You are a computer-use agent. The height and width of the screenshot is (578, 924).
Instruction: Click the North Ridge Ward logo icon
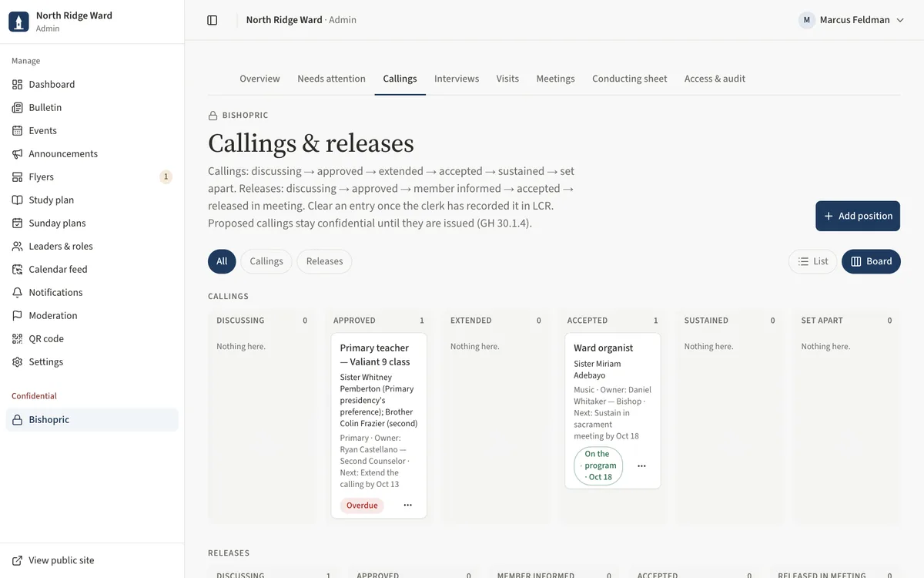[18, 21]
